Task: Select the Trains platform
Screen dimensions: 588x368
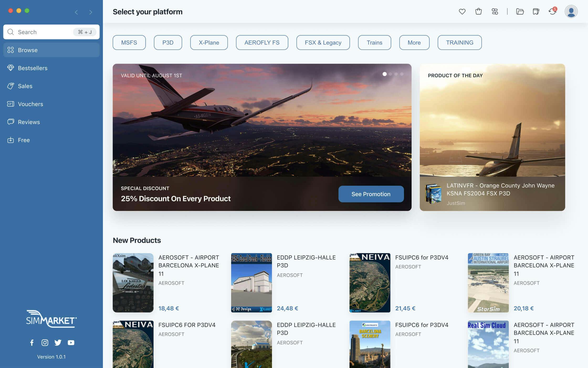Action: pyautogui.click(x=374, y=42)
